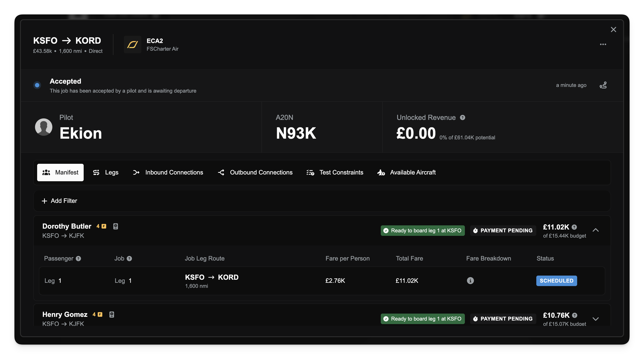Viewport: 644px width, 359px height.
Task: Click pilot Ekion's avatar picture
Action: (x=44, y=127)
